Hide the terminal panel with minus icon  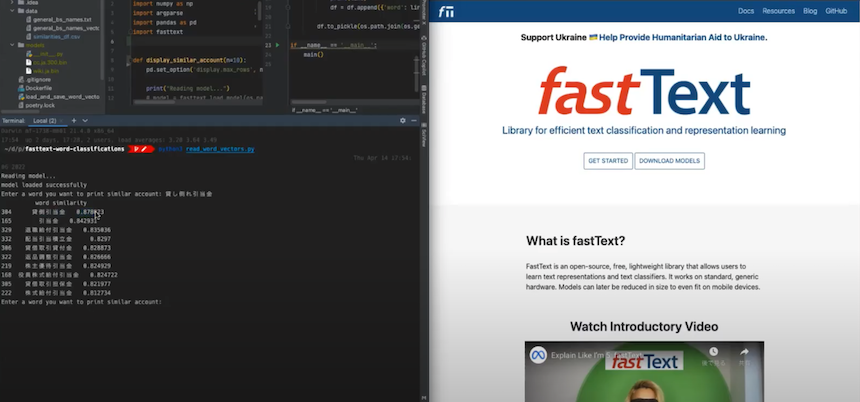tap(414, 121)
